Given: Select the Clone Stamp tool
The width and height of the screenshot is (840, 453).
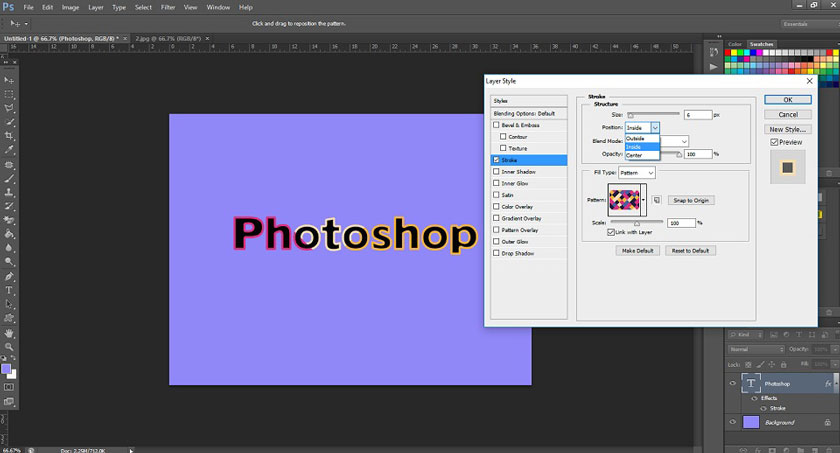Looking at the screenshot, I should click(9, 192).
